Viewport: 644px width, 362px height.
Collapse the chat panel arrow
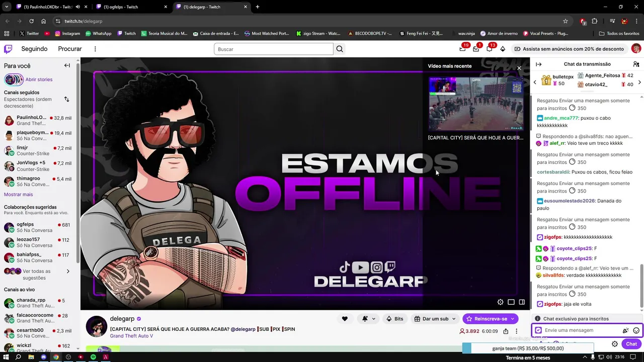tap(538, 64)
